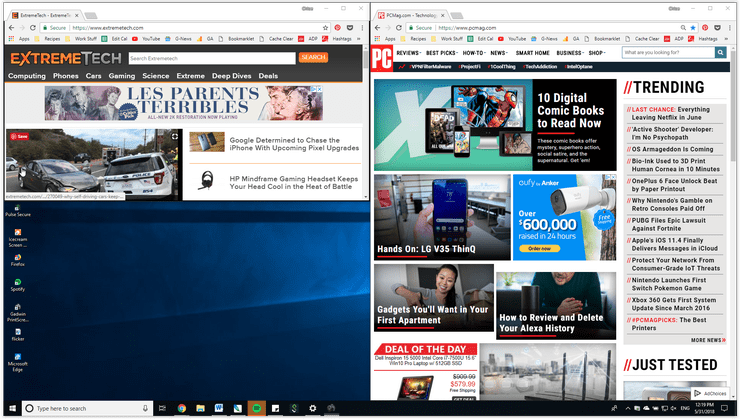Expand the How-To menu on PCMag

[474, 53]
